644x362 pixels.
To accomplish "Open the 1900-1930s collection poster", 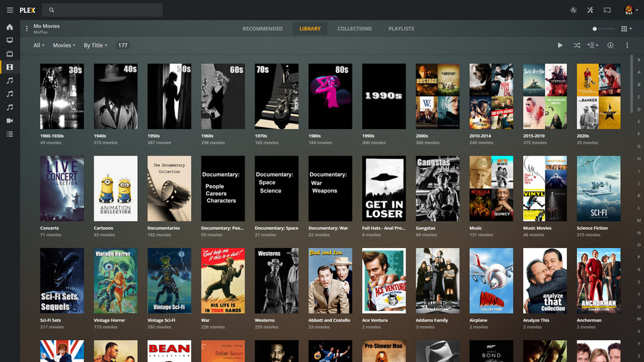I will [62, 96].
